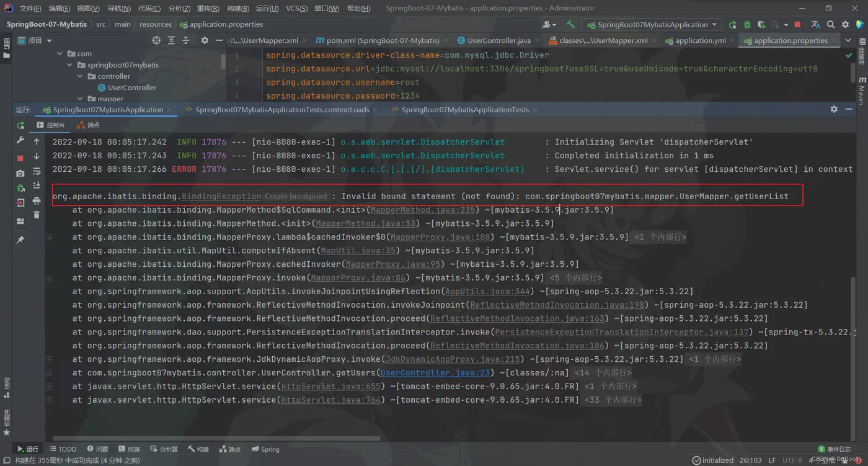Take thread dump with camera icon
This screenshot has height=466, width=868.
coord(20,173)
